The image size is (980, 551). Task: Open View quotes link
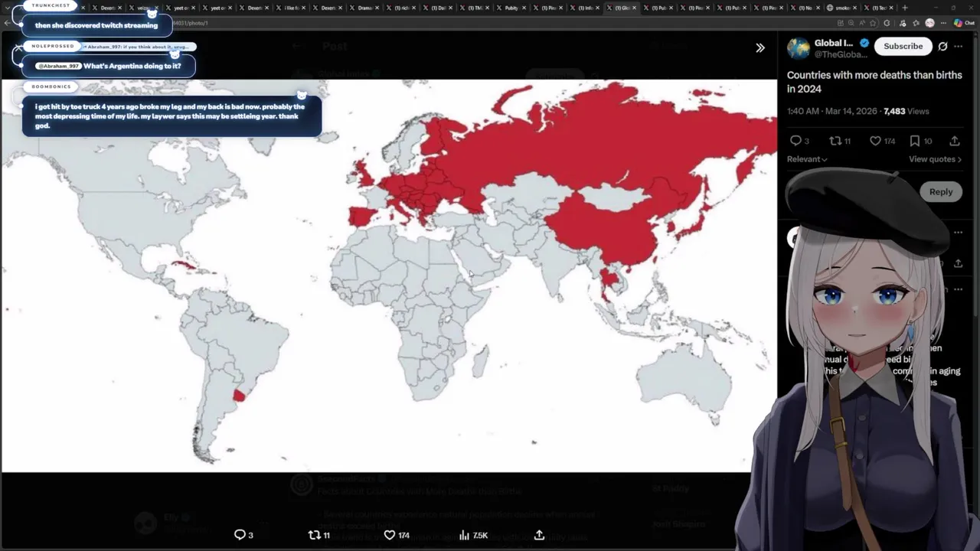coord(935,159)
